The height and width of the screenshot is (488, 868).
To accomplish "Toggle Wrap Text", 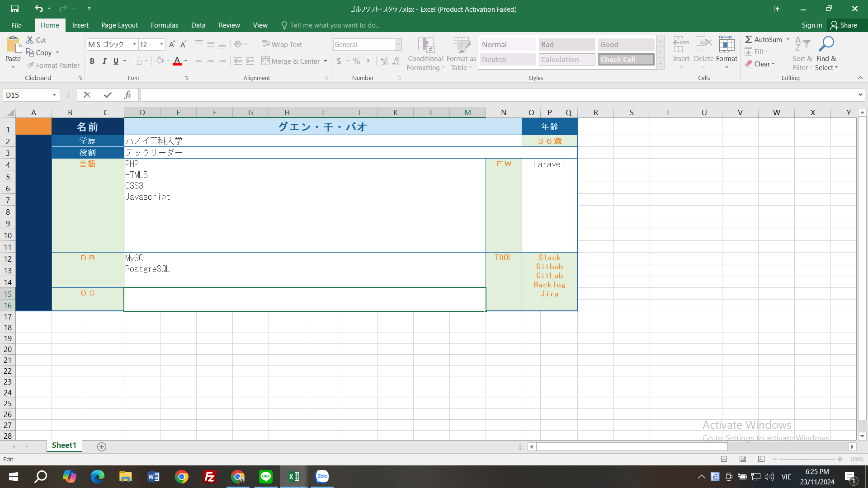I will (282, 44).
